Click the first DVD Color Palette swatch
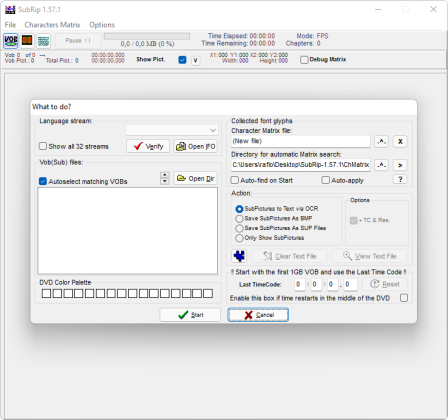This screenshot has width=448, height=420. tap(46, 293)
